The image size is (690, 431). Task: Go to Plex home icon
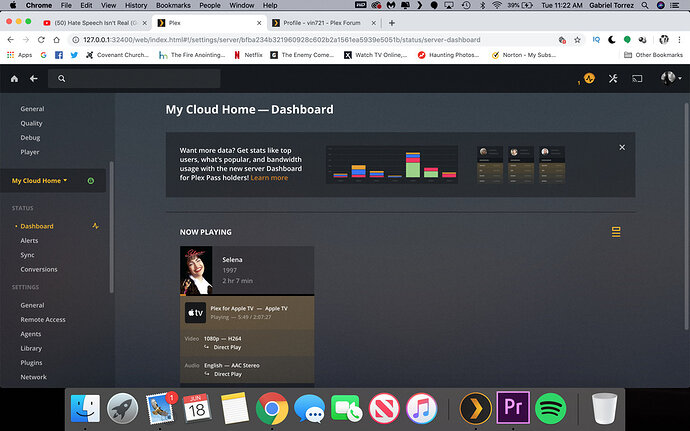[x=15, y=78]
